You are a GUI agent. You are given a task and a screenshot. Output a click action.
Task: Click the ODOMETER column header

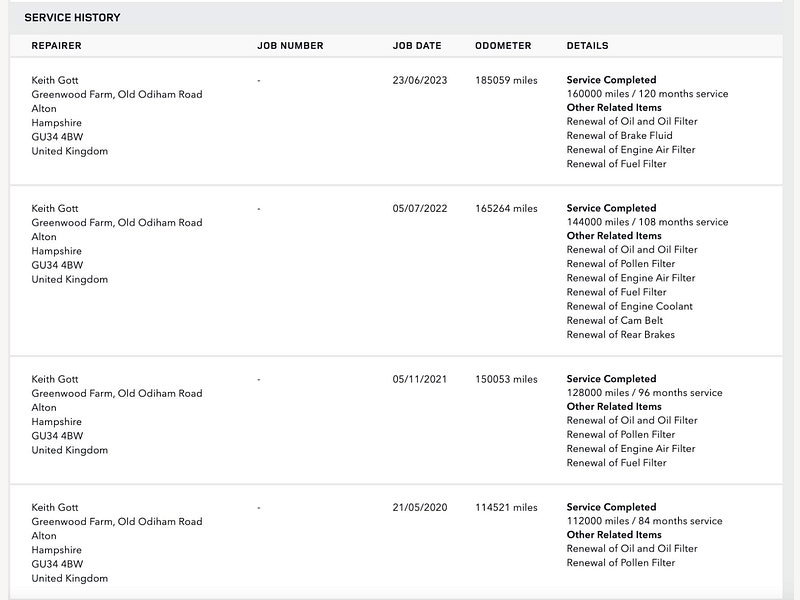[503, 46]
